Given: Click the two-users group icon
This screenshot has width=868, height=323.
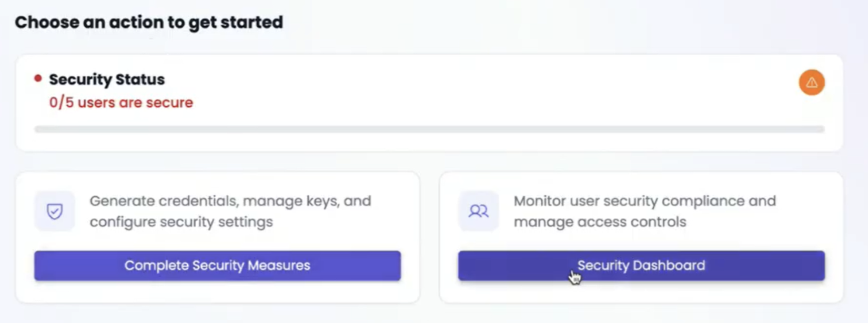Looking at the screenshot, I should point(478,211).
